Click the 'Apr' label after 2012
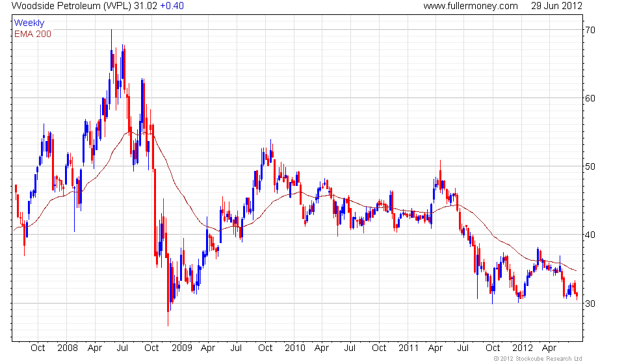 point(549,348)
